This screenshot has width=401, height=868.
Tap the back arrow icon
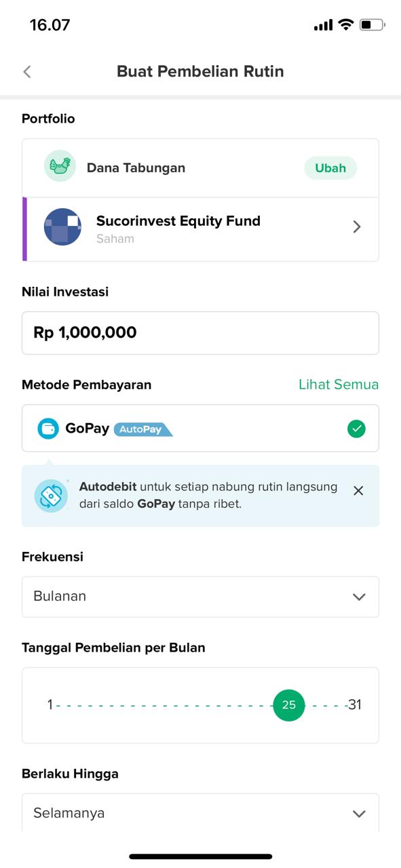click(27, 71)
